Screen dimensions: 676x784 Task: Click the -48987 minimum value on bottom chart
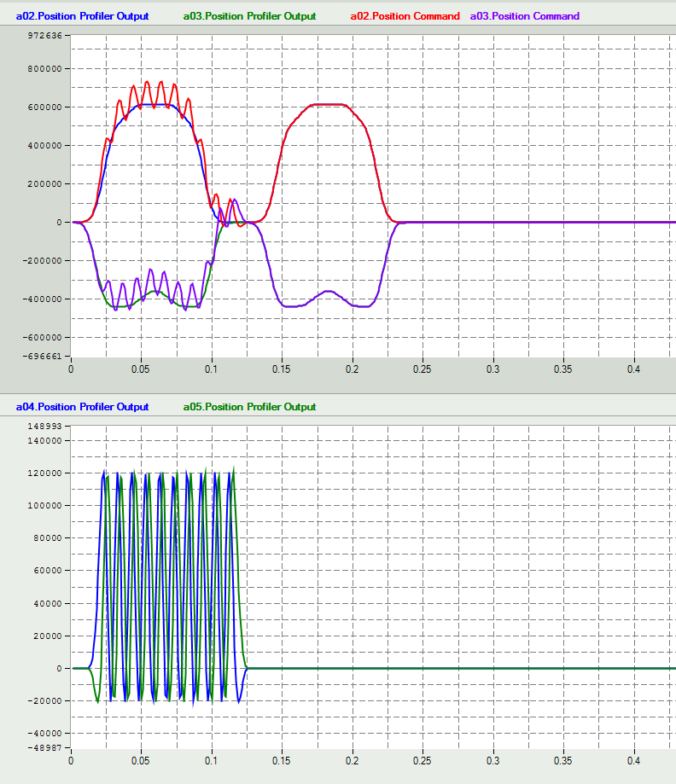pyautogui.click(x=45, y=746)
